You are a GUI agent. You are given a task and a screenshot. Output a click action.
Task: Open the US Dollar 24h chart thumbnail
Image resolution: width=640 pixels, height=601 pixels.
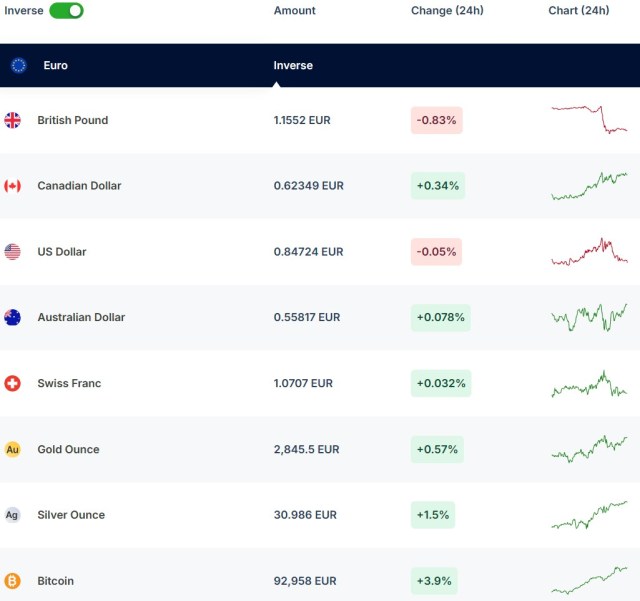(x=589, y=252)
